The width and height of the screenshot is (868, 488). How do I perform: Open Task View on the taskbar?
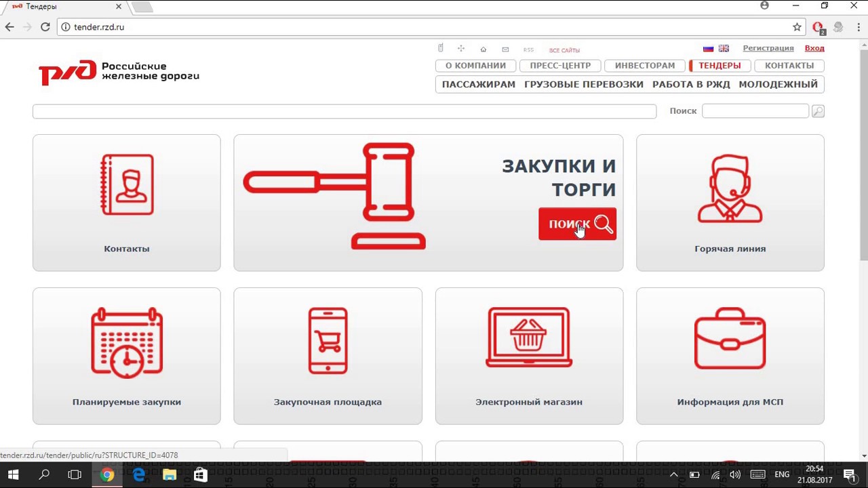[x=75, y=475]
